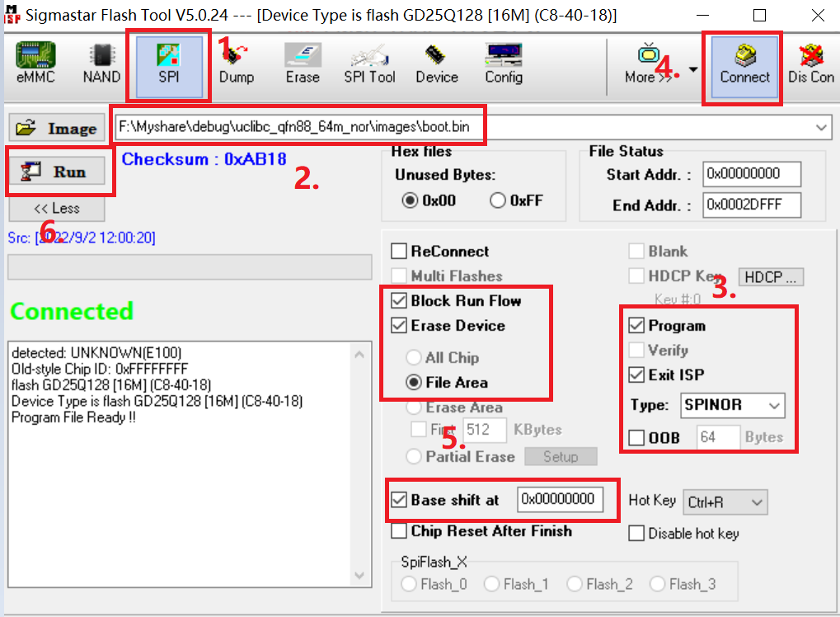This screenshot has width=840, height=617.
Task: Collapse options with the << Less button
Action: (x=57, y=208)
